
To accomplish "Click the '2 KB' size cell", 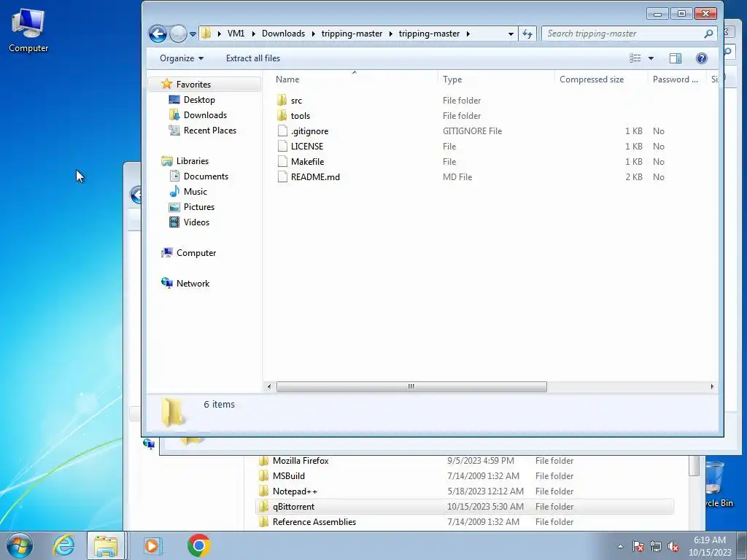I will coord(634,176).
